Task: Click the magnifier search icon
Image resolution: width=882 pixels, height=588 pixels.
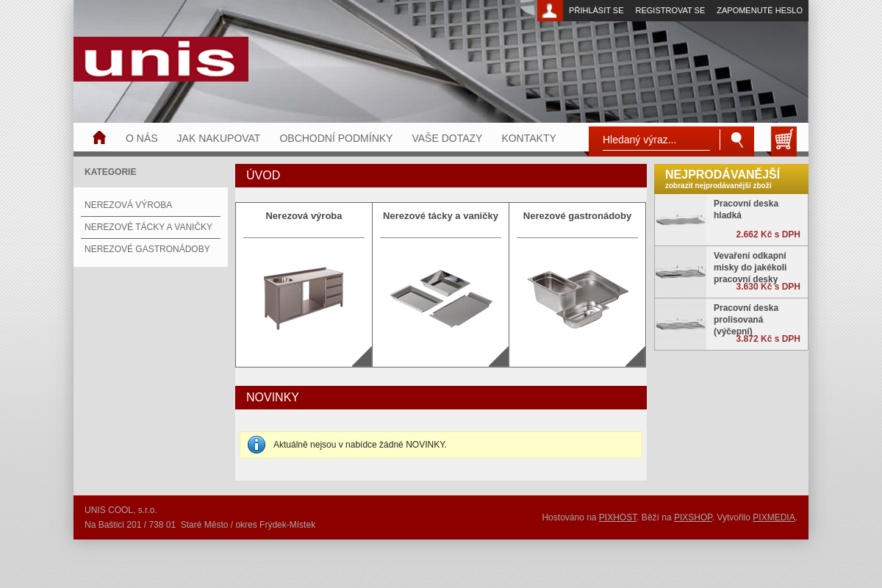Action: pos(736,139)
